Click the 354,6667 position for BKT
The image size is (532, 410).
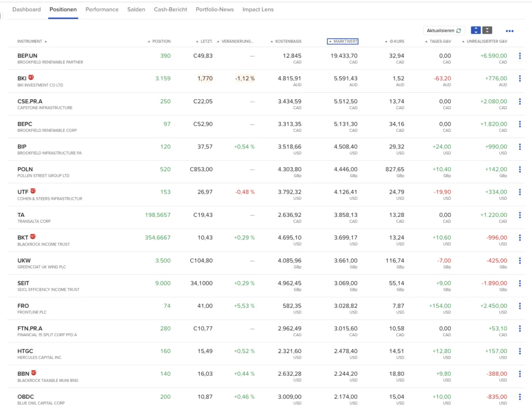click(x=158, y=238)
